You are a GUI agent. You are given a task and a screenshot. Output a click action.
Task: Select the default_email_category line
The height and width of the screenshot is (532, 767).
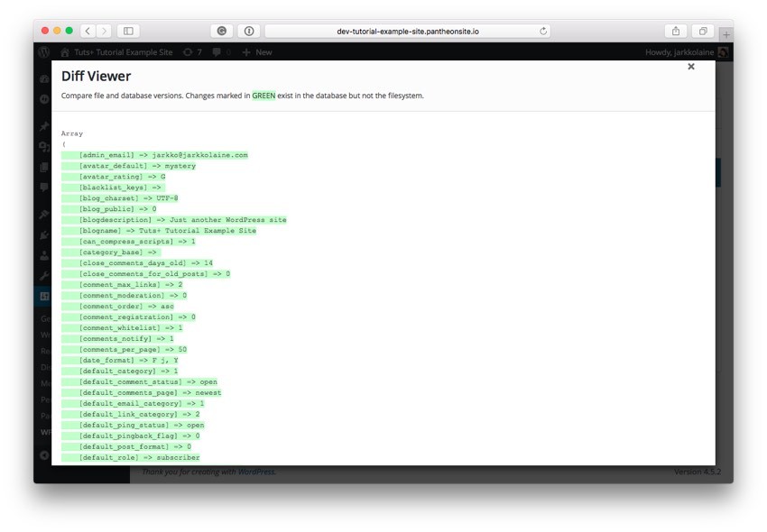point(133,402)
